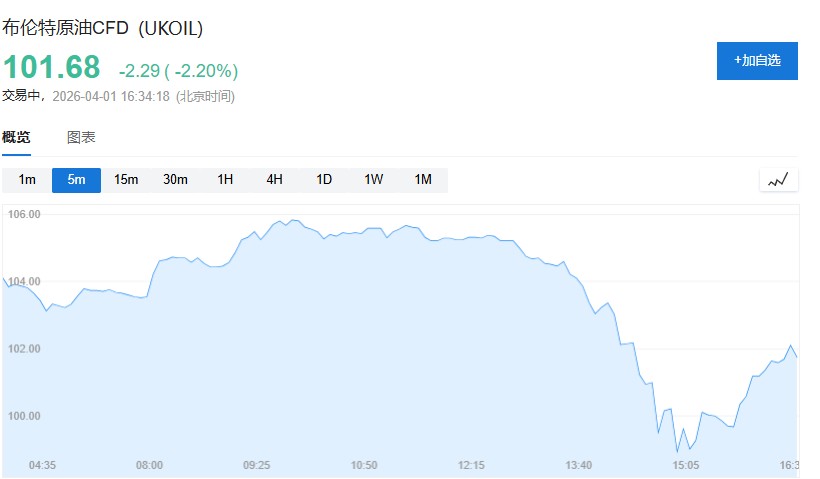Viewport: 820px width, 479px height.
Task: Select the 15m timeframe
Action: click(x=126, y=180)
